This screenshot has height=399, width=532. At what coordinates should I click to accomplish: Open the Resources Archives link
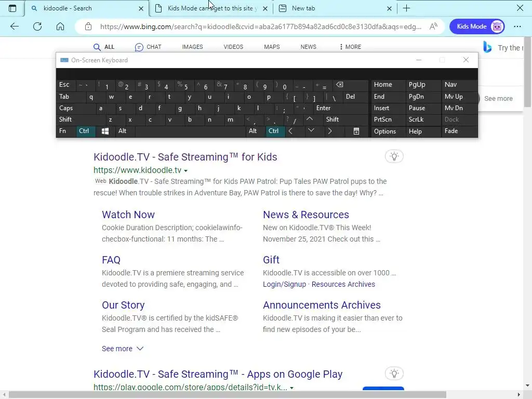point(343,284)
